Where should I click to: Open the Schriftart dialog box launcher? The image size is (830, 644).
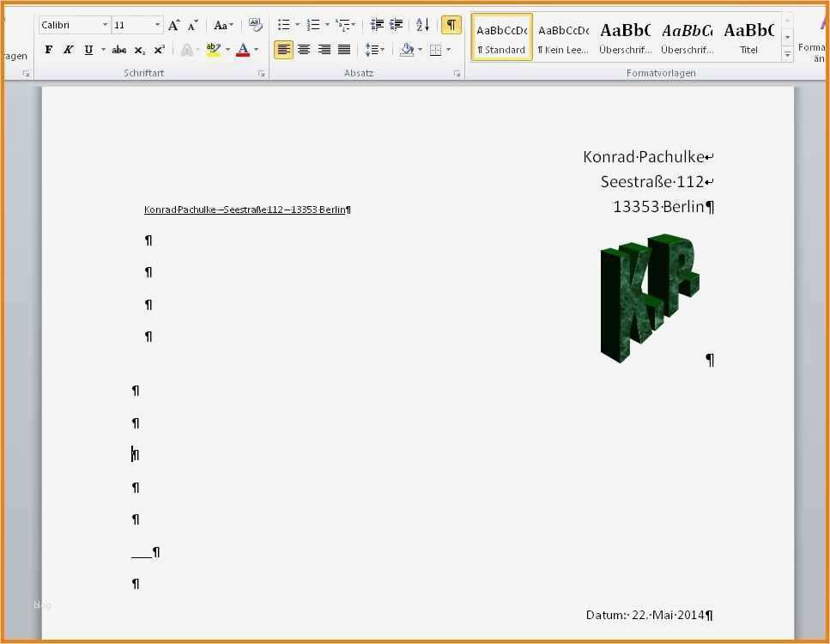click(x=262, y=73)
